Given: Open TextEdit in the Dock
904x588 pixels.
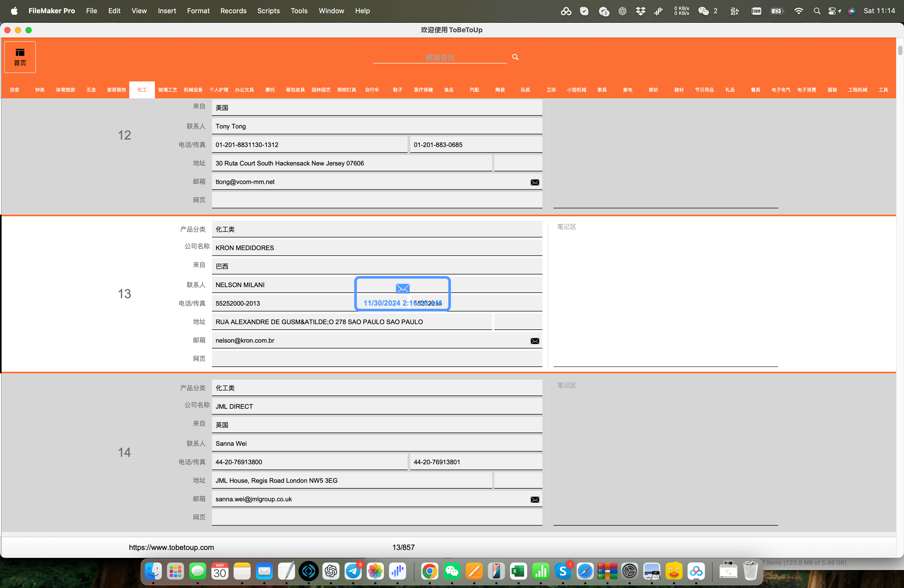Looking at the screenshot, I should [286, 571].
